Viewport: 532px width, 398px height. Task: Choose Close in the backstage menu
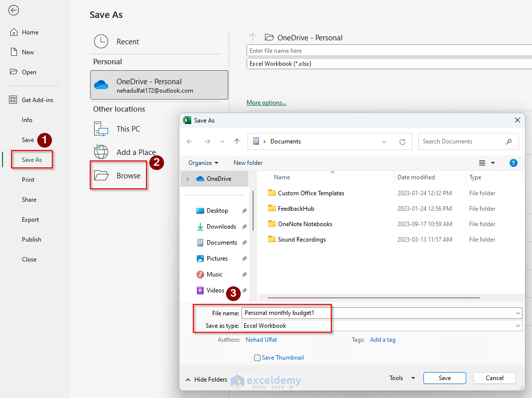click(29, 259)
